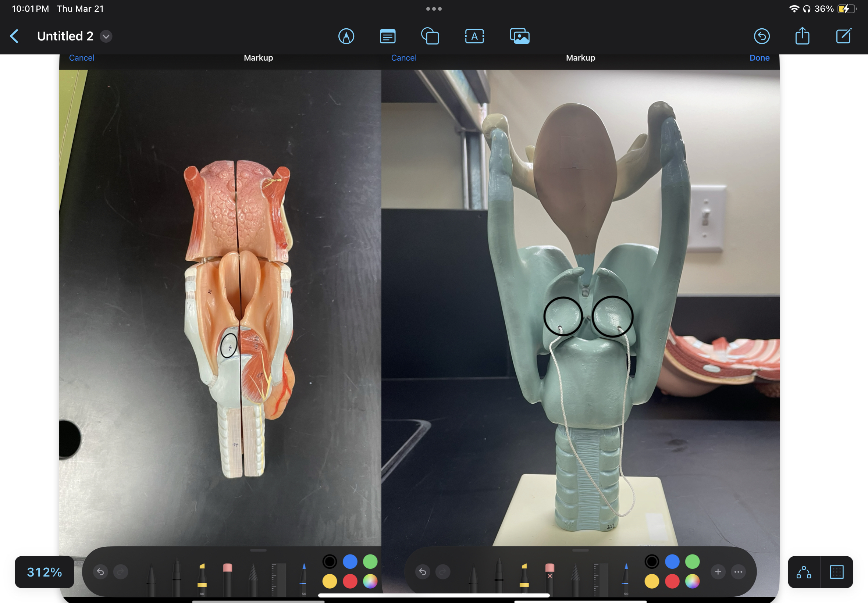Open connector lines tool
868x603 pixels.
tap(804, 572)
